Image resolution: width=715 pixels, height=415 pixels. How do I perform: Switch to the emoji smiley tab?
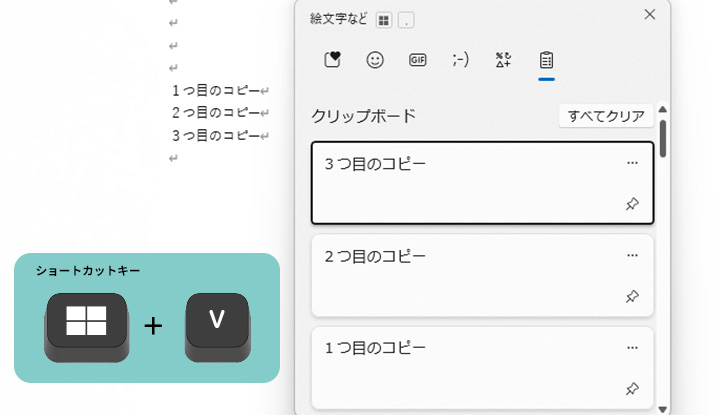click(375, 60)
